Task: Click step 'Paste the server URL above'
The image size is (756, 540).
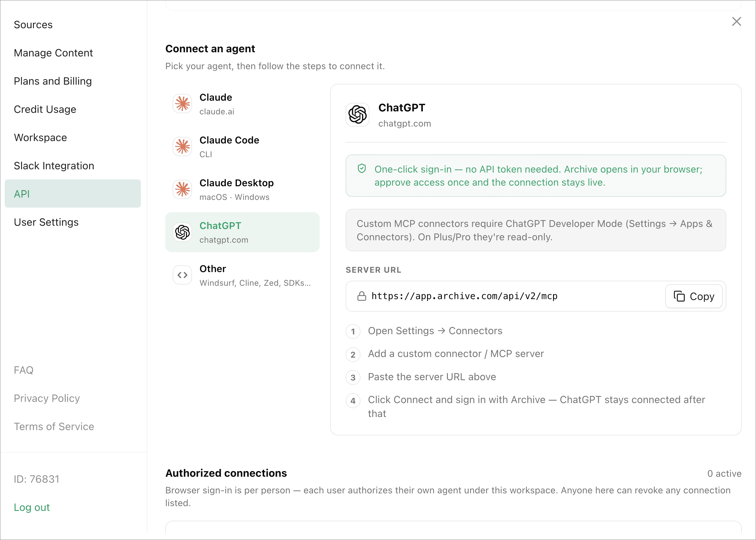Action: point(432,377)
